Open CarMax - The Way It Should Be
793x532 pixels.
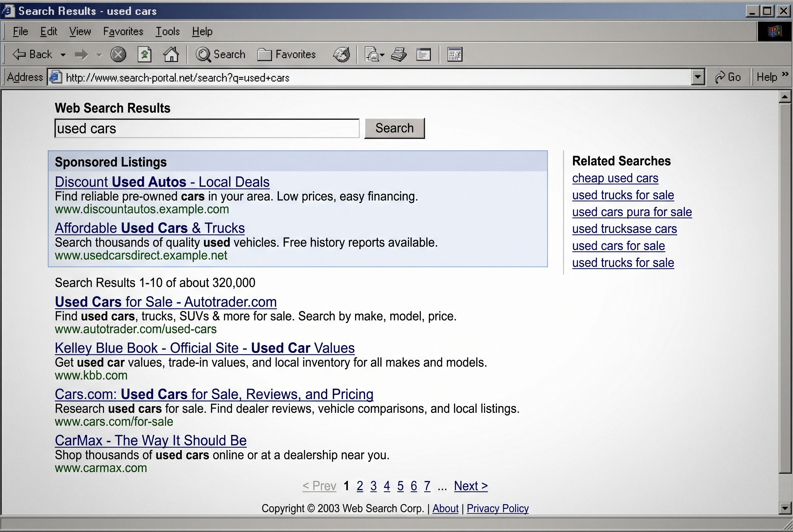click(x=151, y=440)
